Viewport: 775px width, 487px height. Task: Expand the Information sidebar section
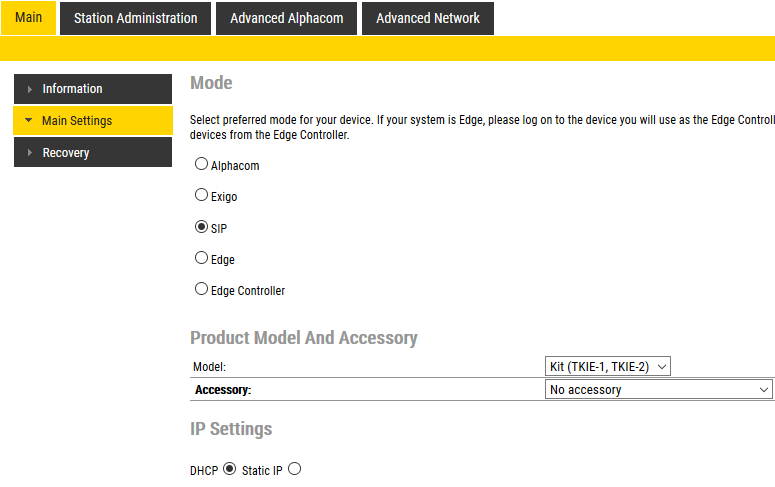[x=93, y=89]
